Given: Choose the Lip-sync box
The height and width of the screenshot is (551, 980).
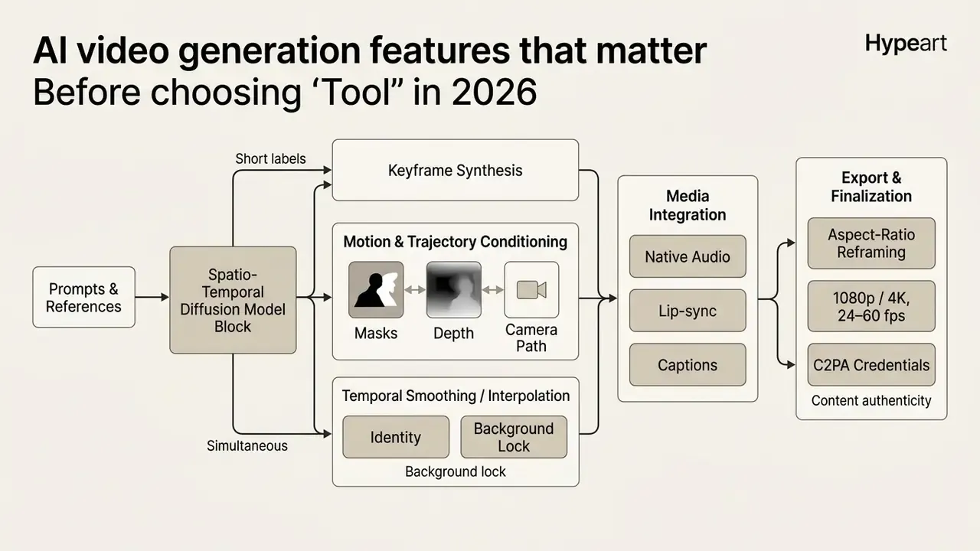Looking at the screenshot, I should [688, 311].
